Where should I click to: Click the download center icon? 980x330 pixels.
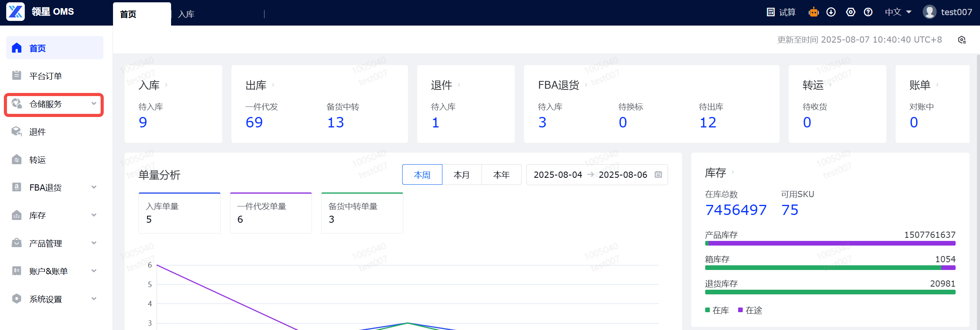click(x=831, y=12)
